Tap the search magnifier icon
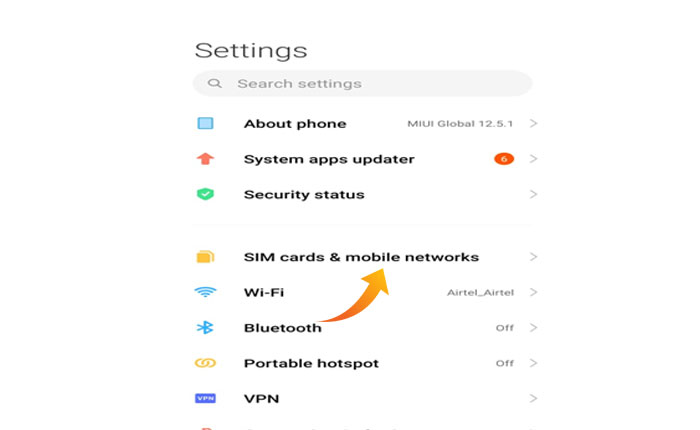Viewport: 700px width, 430px height. point(215,84)
